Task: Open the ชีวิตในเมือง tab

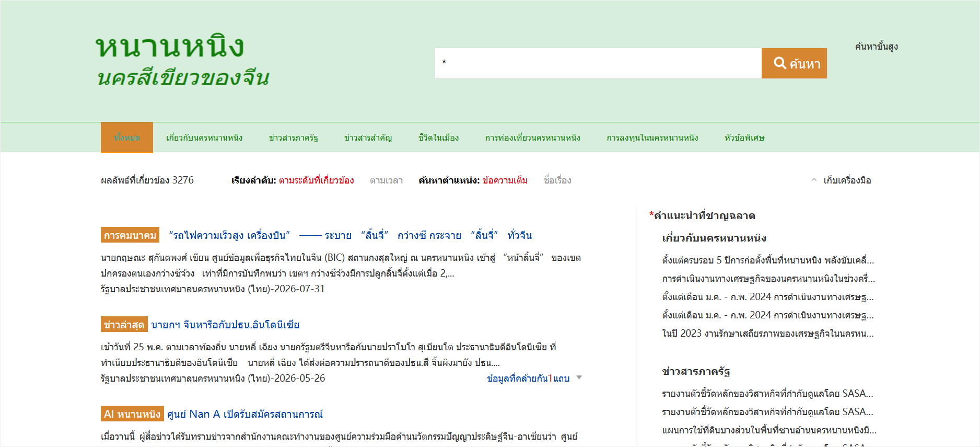Action: (438, 137)
